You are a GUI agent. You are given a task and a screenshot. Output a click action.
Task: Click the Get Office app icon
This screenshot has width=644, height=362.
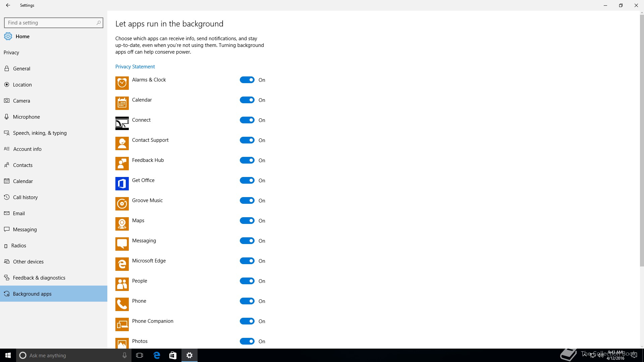(x=122, y=184)
